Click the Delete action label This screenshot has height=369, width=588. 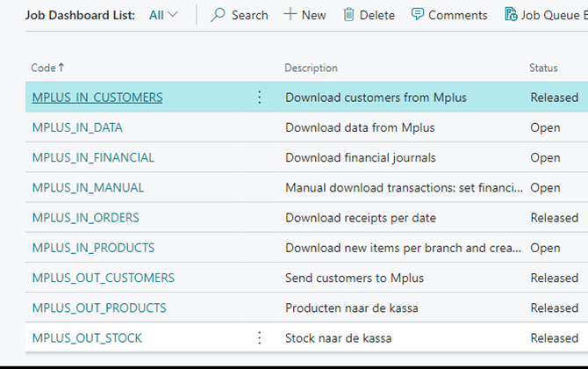(x=377, y=15)
